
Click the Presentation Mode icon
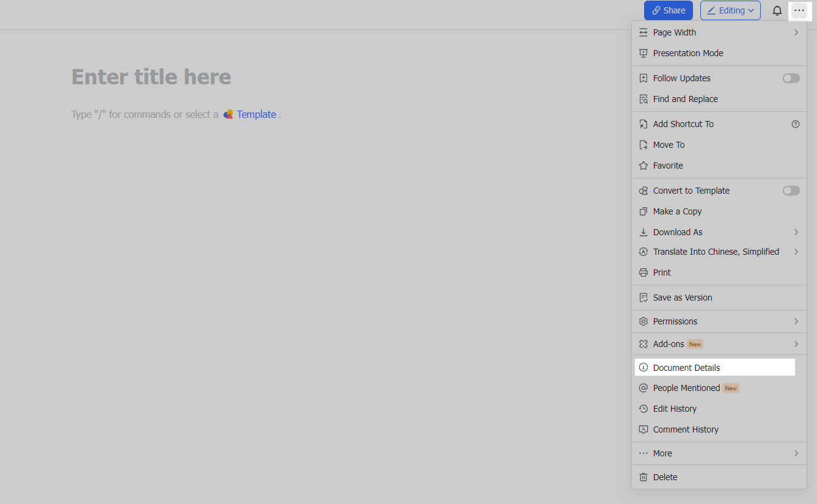[643, 53]
